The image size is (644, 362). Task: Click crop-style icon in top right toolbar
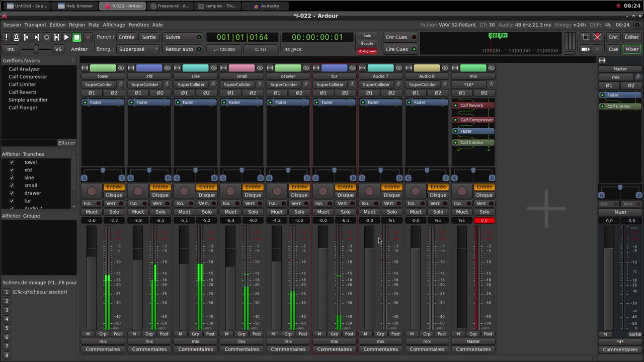click(x=585, y=37)
